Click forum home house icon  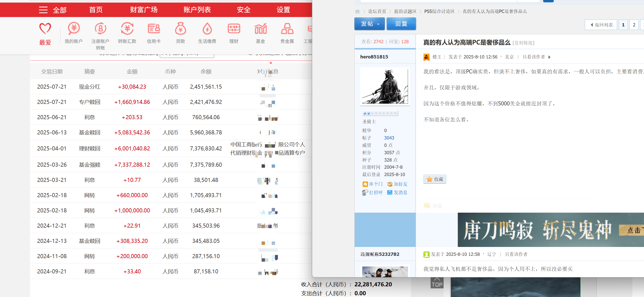click(x=357, y=11)
